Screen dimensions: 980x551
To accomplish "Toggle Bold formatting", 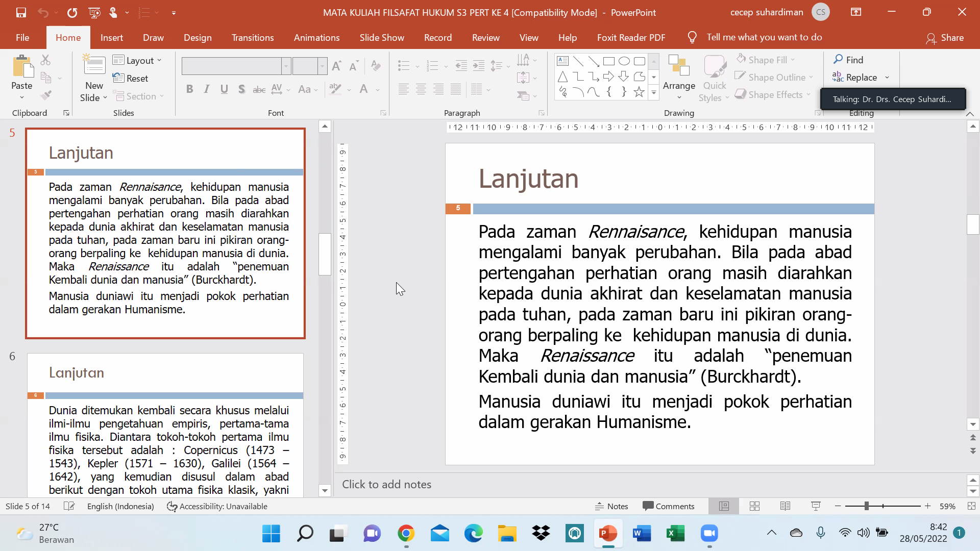I will click(189, 89).
